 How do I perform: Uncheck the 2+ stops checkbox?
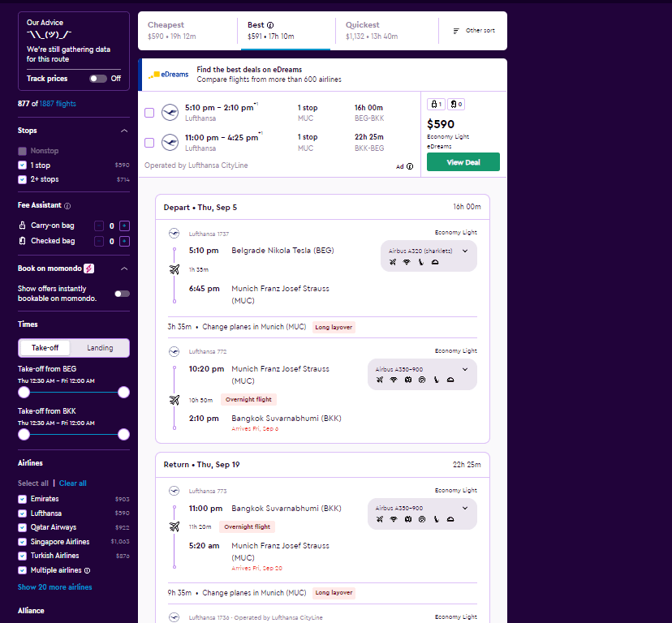coord(22,179)
